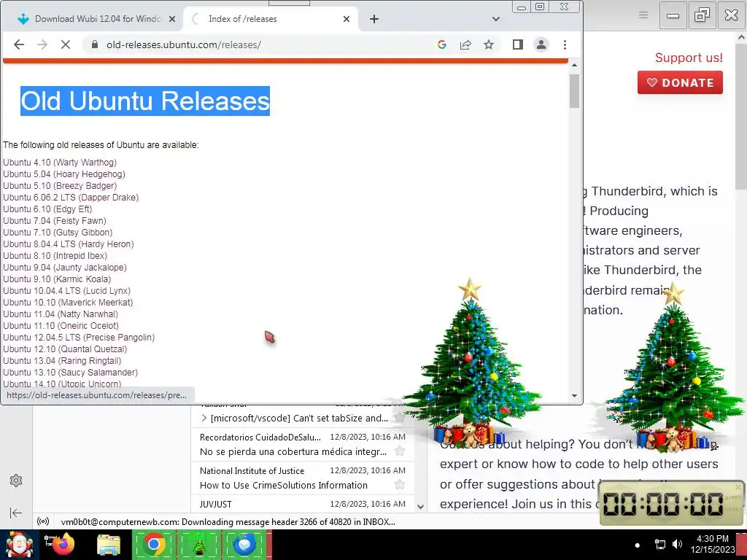747x560 pixels.
Task: Click Support us! text in Thunderbird
Action: tap(689, 58)
